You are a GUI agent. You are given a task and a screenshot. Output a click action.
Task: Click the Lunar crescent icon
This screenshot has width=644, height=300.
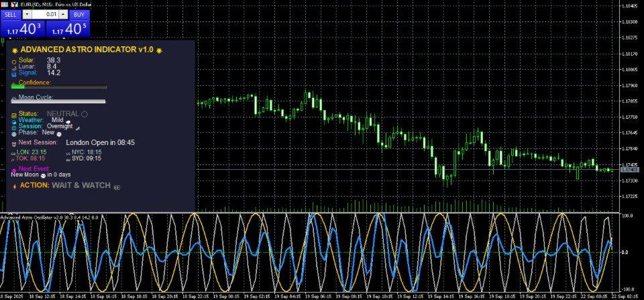[14, 68]
